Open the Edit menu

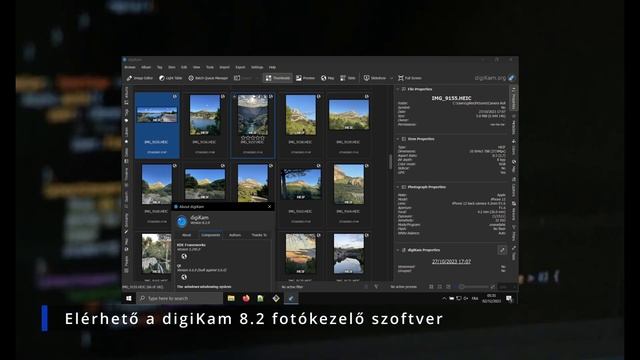pos(184,67)
